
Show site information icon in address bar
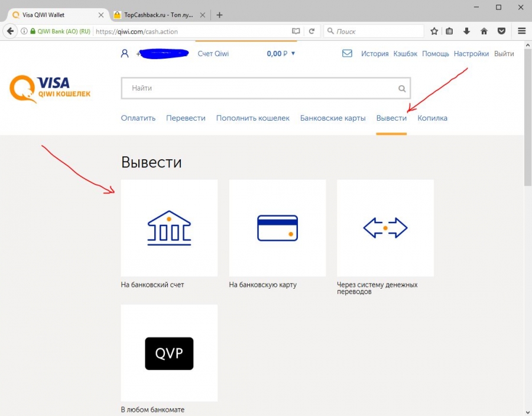pos(24,31)
